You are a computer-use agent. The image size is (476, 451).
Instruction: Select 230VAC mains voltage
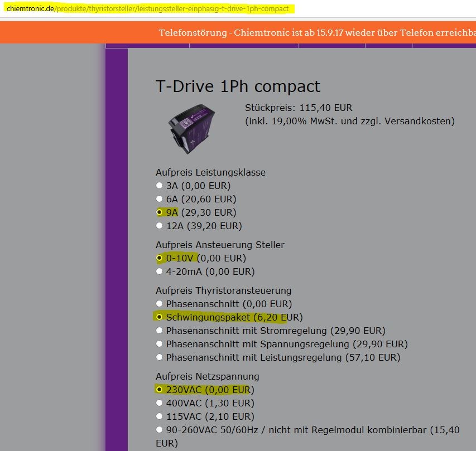pyautogui.click(x=160, y=389)
